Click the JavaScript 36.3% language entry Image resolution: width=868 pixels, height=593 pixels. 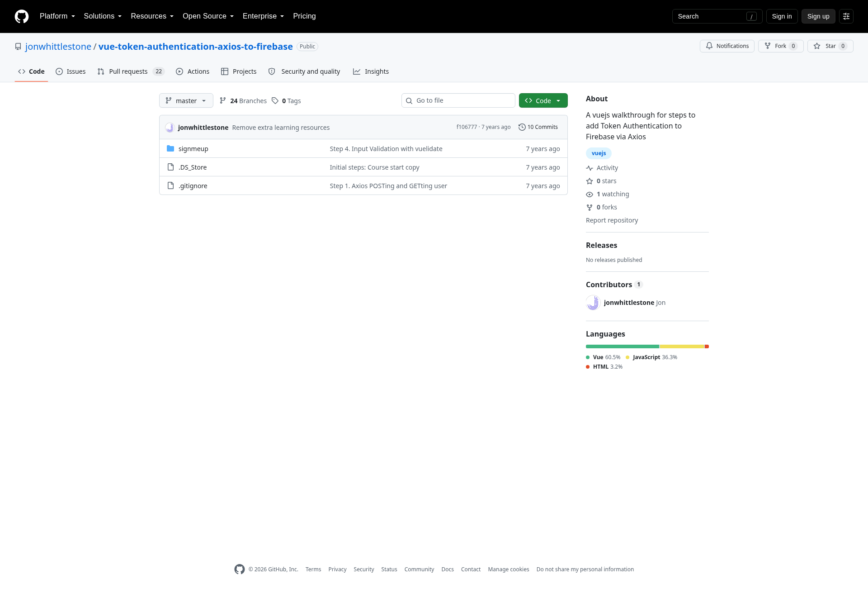point(651,357)
